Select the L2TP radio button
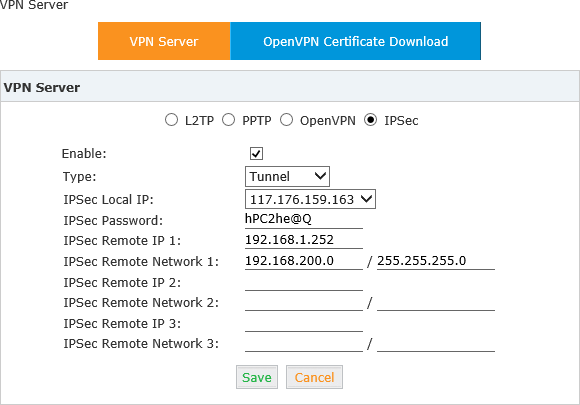This screenshot has height=405, width=580. 171,120
